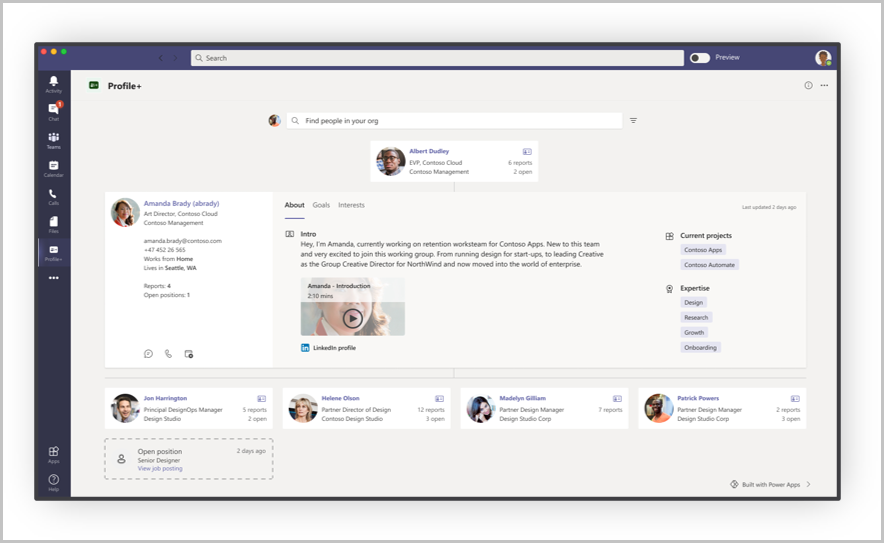Open Chat with the unread badge
Image resolution: width=884 pixels, height=543 pixels.
[54, 111]
